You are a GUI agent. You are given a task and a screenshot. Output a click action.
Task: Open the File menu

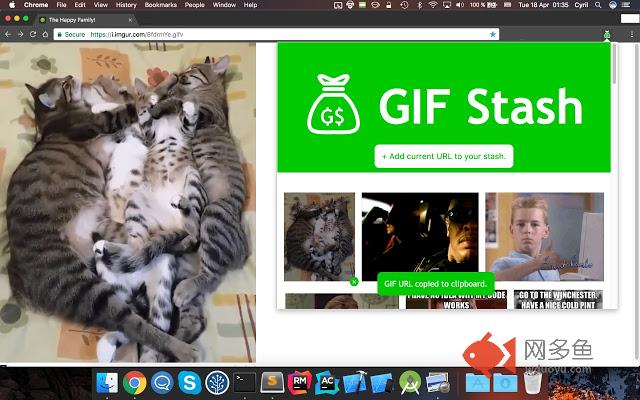61,5
